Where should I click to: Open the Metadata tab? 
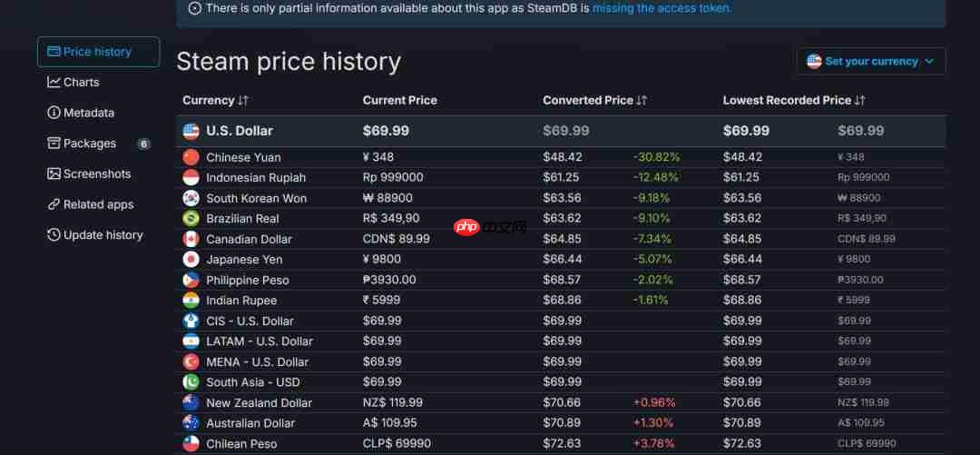click(x=88, y=114)
